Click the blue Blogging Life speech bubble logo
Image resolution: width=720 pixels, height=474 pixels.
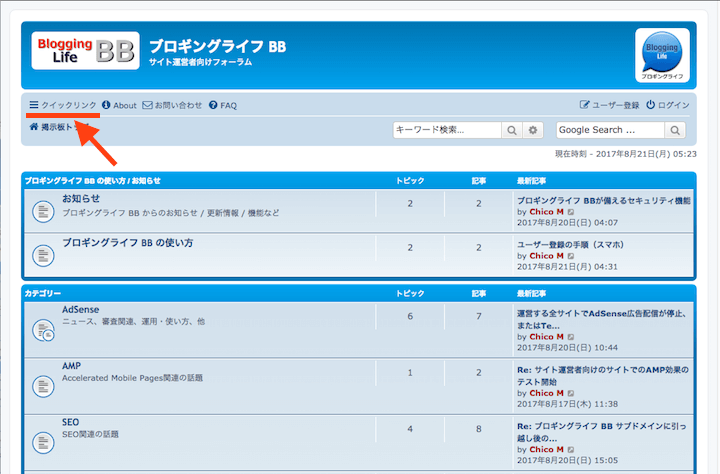click(x=662, y=55)
